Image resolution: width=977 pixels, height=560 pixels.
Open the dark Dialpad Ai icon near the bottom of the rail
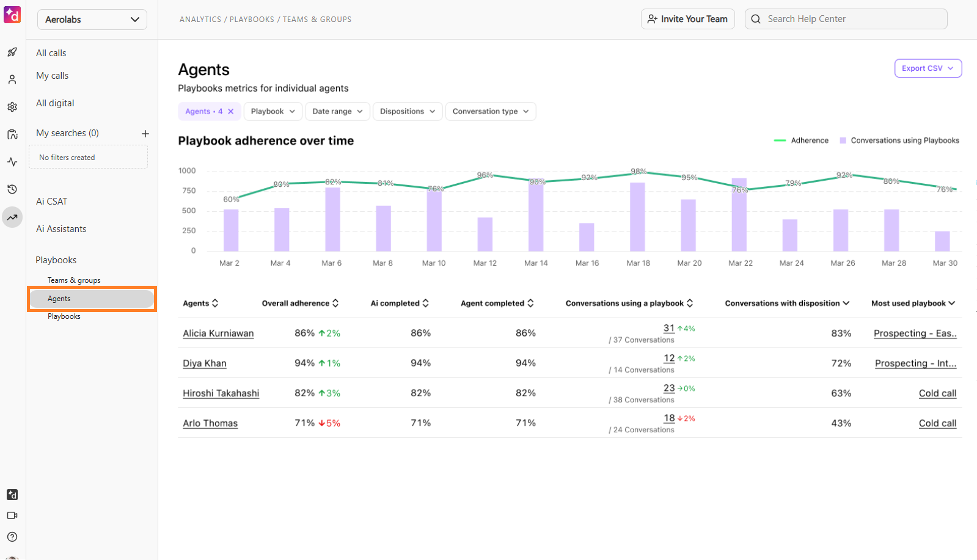(x=12, y=495)
